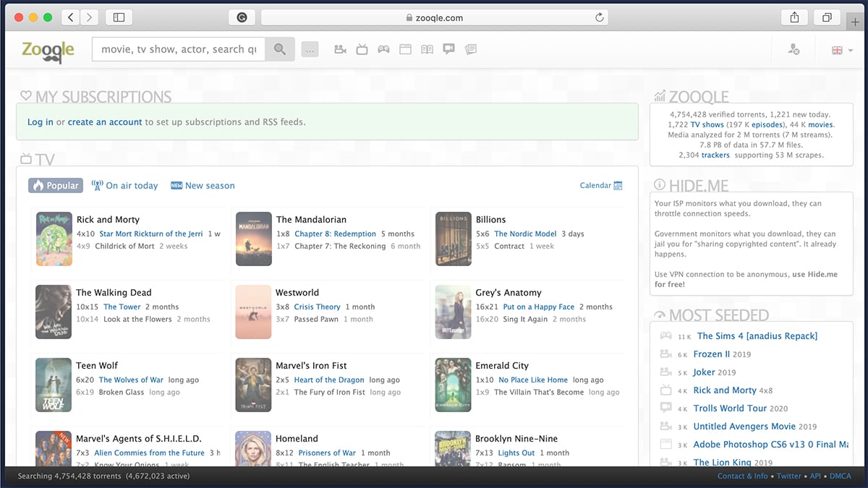Switch to New season tab
Screen dimensions: 868x488
(203, 186)
